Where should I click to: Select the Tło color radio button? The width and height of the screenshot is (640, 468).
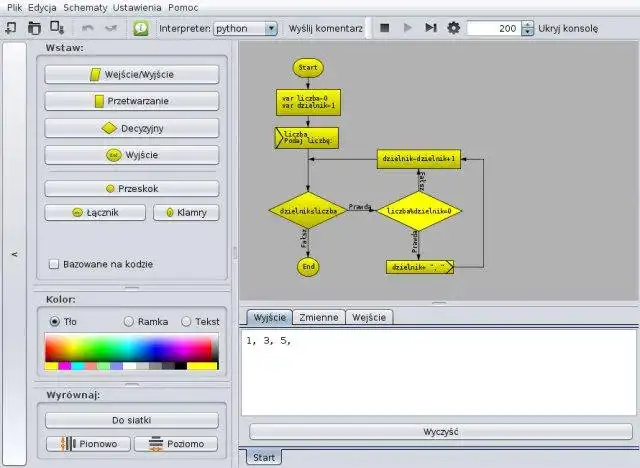(x=54, y=322)
